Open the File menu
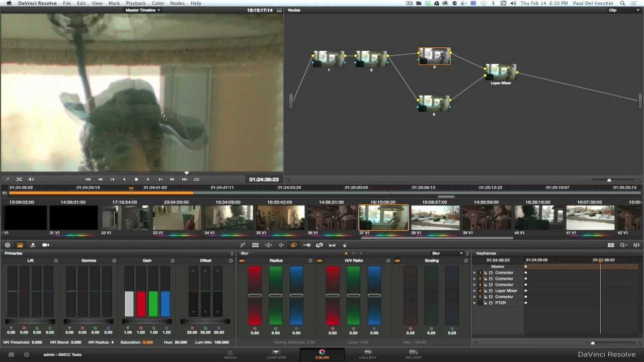Viewport: 644px width, 362px height. (67, 3)
